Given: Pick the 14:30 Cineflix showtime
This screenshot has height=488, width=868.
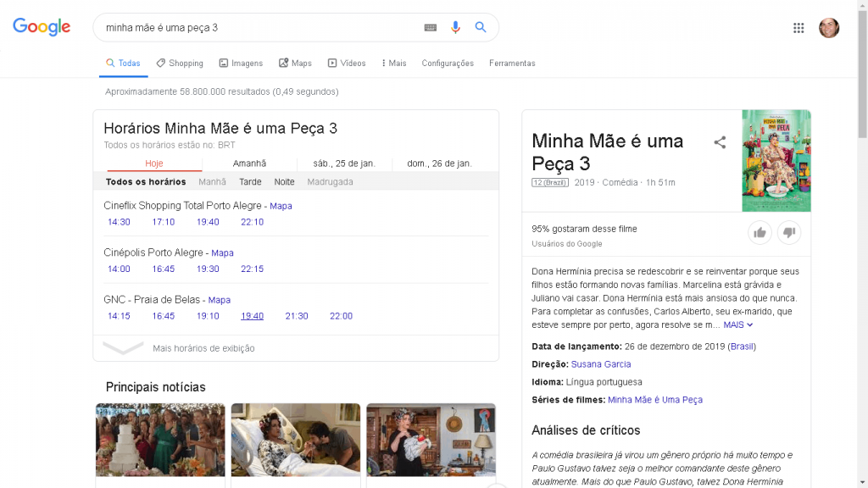Looking at the screenshot, I should point(119,222).
